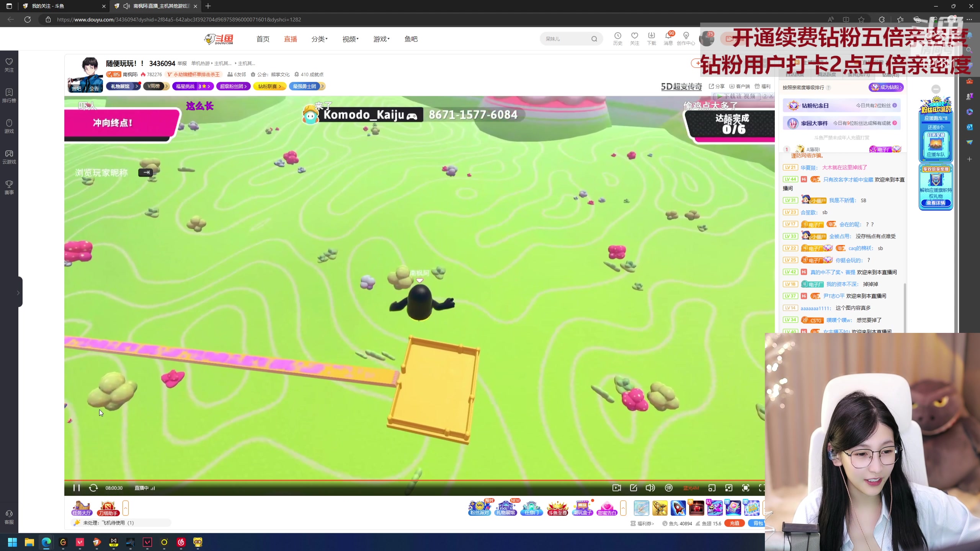Switch to the 直播 navigation tab
980x551 pixels.
290,39
